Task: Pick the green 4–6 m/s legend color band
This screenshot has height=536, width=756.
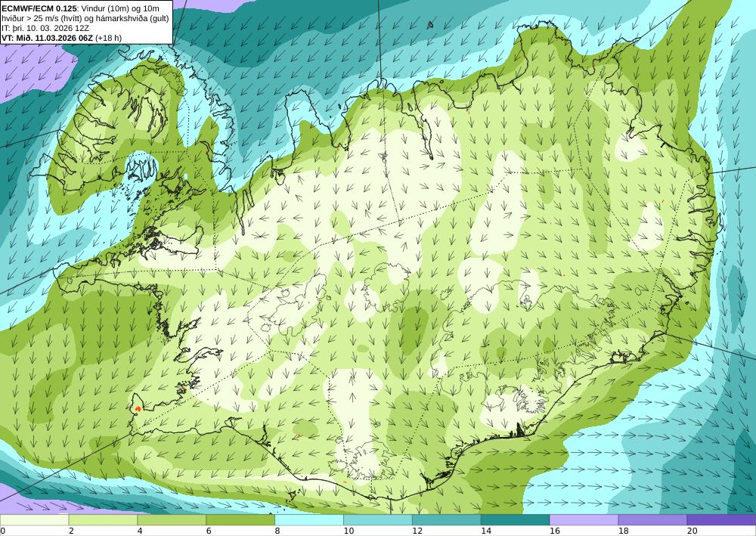Action: point(172,520)
